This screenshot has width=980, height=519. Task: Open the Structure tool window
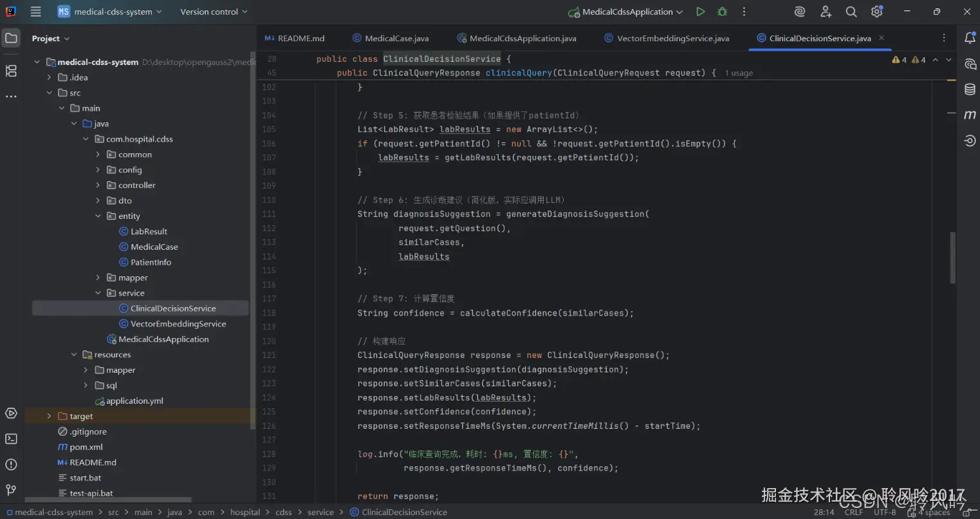coord(11,71)
